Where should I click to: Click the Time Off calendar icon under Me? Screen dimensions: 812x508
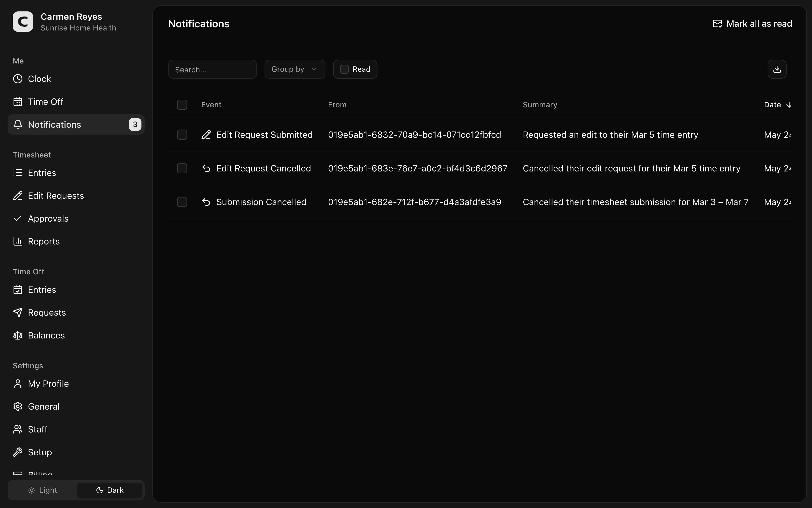(18, 101)
